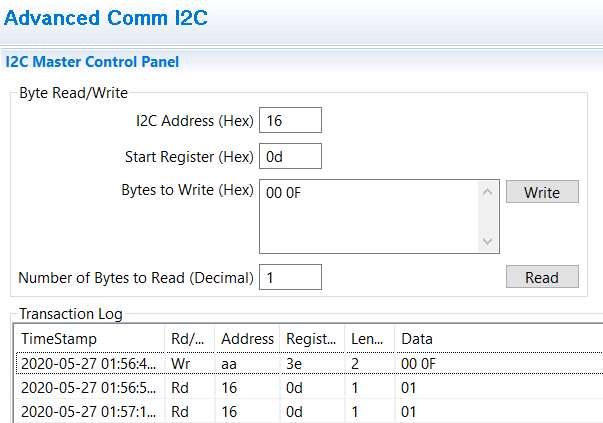Select the Wr transaction row with address aa
603x423 pixels.
point(310,363)
